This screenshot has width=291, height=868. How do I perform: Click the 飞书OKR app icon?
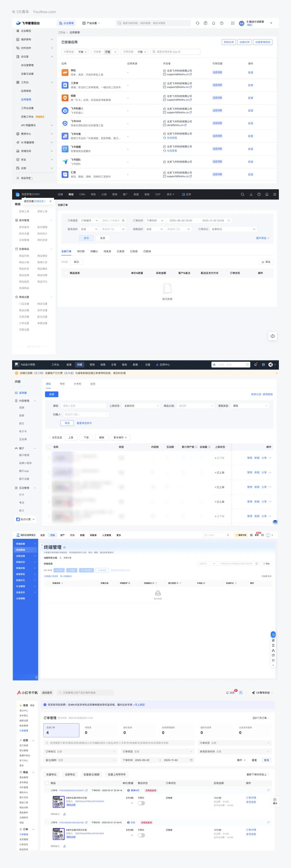65,123
